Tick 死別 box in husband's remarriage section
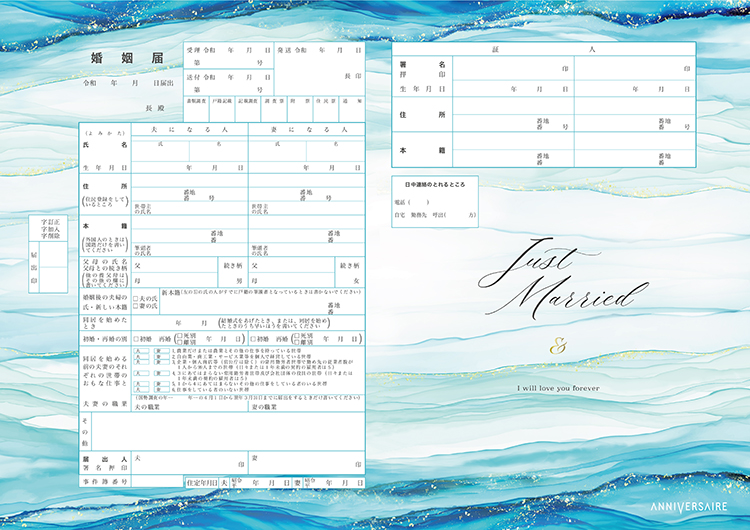This screenshot has height=530, width=750. pos(180,336)
